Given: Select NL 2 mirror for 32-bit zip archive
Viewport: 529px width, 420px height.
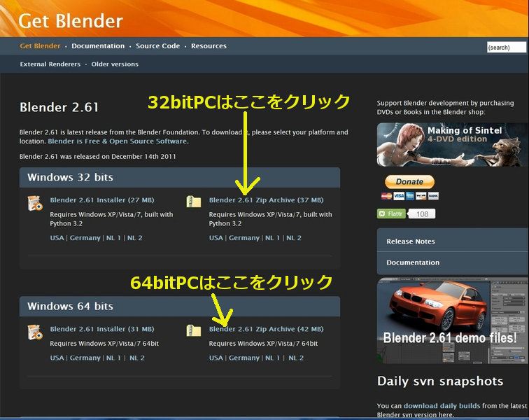Looking at the screenshot, I should coord(293,238).
